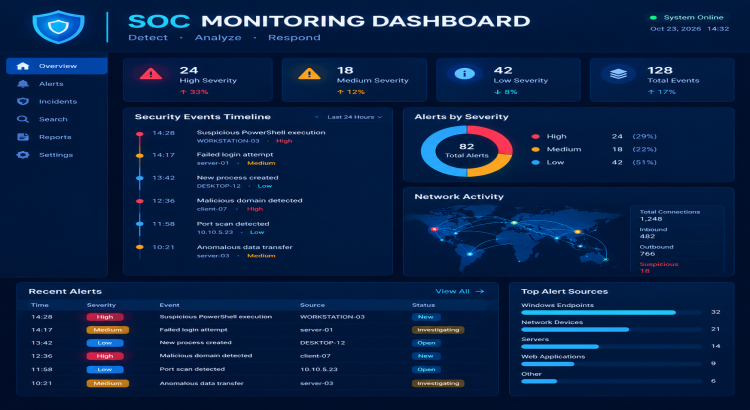This screenshot has width=750, height=410.
Task: Click the Search magnifier icon
Action: [22, 119]
